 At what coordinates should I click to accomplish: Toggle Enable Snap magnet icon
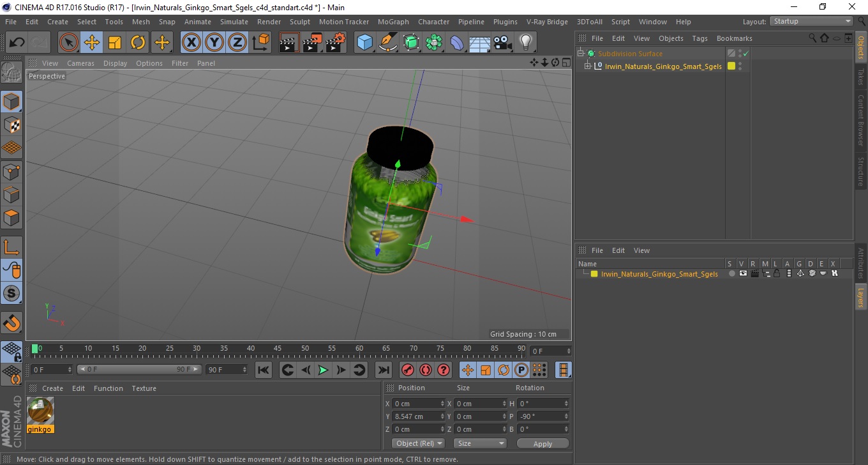[x=11, y=323]
